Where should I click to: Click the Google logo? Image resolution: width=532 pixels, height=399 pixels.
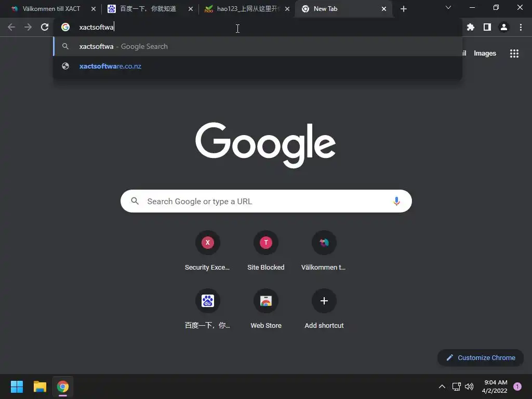(x=265, y=145)
